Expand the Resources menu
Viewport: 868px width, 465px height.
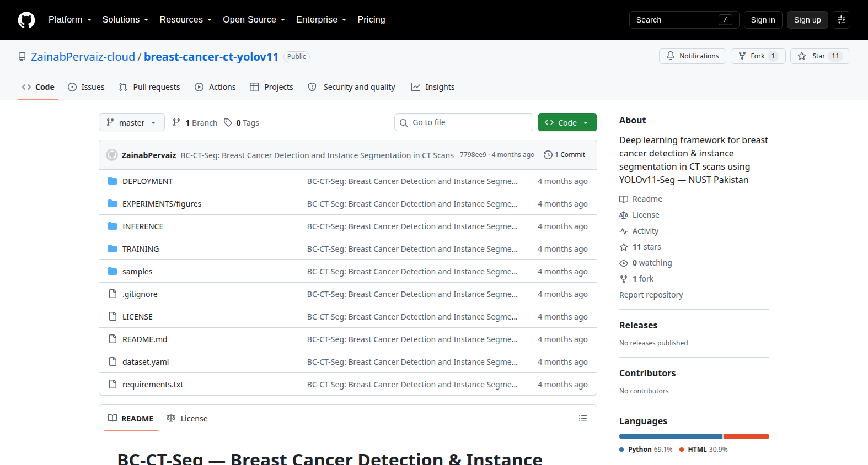(185, 20)
